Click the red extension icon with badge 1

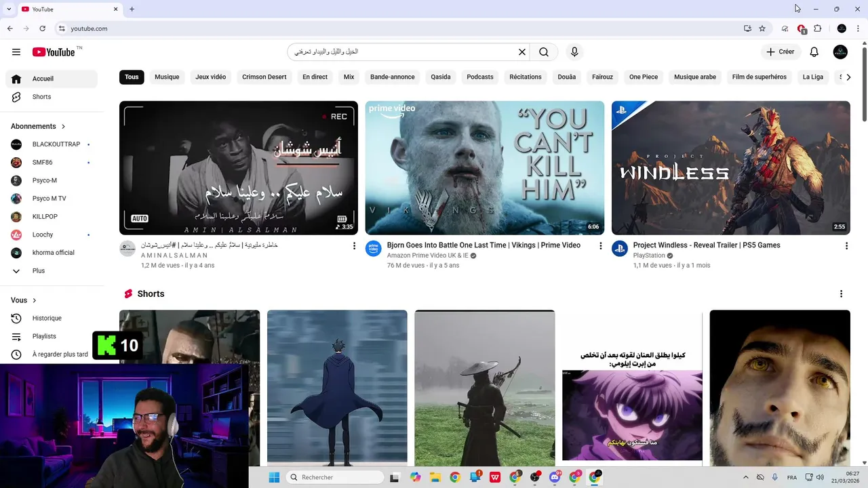pyautogui.click(x=802, y=28)
